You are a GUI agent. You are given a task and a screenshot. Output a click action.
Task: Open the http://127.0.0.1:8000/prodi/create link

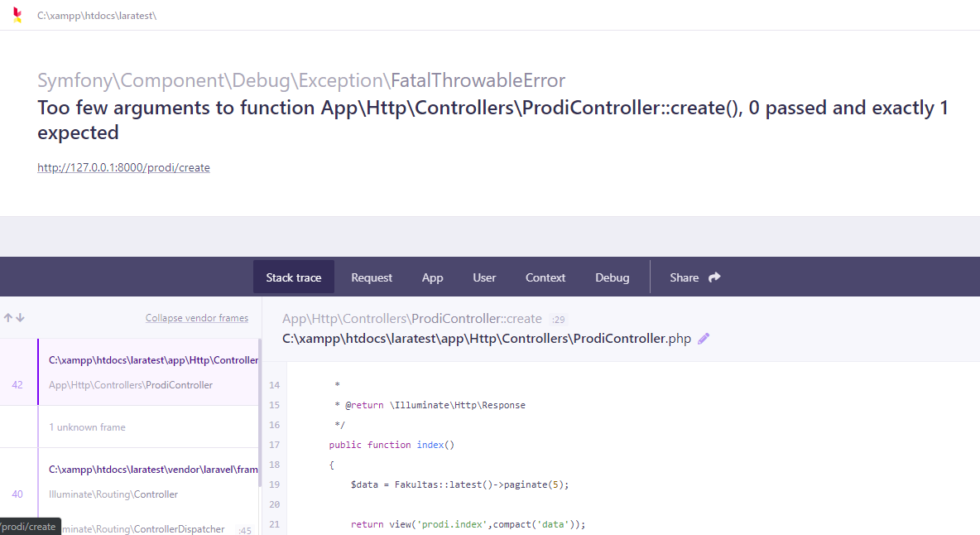click(124, 167)
